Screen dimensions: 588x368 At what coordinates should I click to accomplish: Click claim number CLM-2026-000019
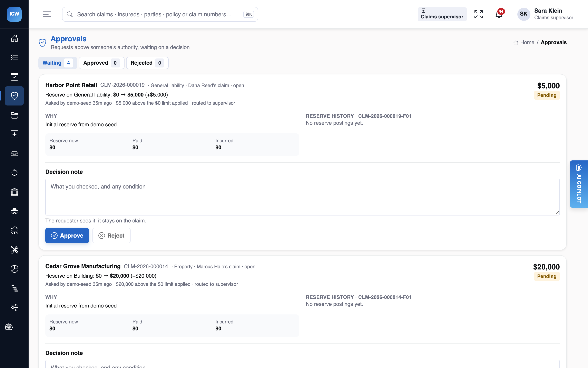coord(122,85)
